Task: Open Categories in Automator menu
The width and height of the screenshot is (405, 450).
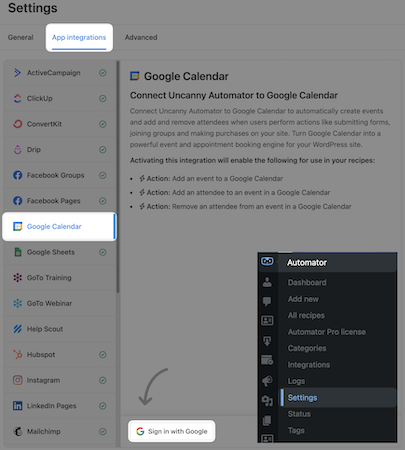Action: coord(307,348)
